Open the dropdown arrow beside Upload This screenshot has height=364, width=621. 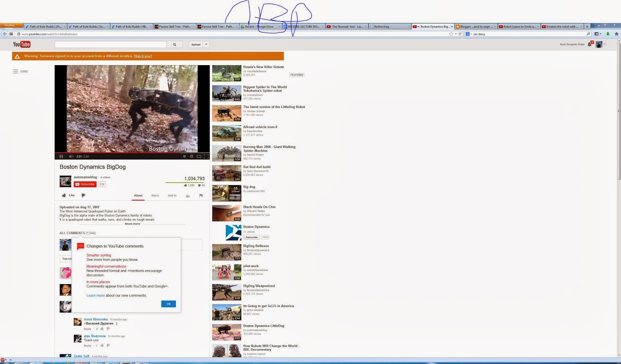point(206,45)
